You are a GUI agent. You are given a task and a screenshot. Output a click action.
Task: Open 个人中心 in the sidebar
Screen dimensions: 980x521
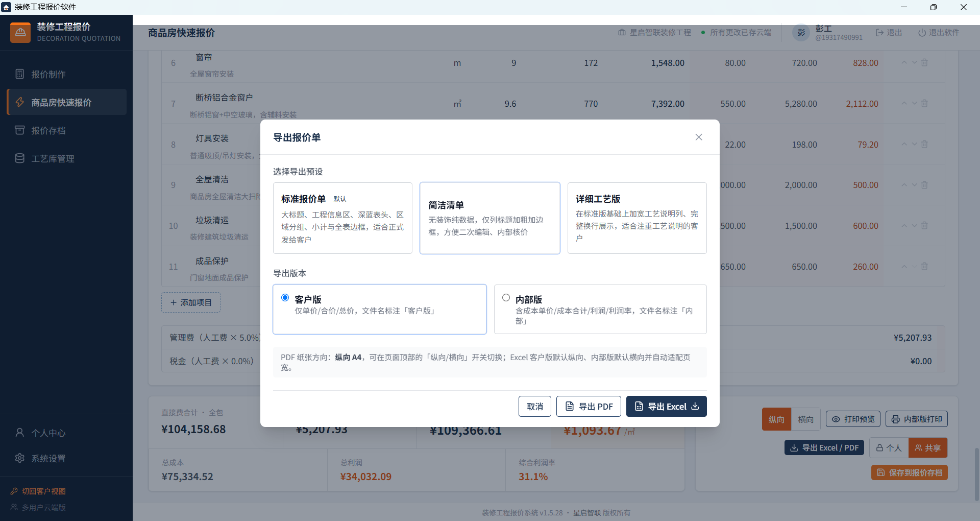(x=66, y=433)
